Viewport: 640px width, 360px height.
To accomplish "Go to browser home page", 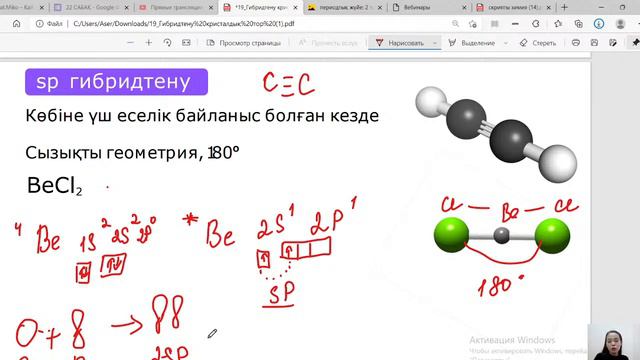I will (x=16, y=24).
